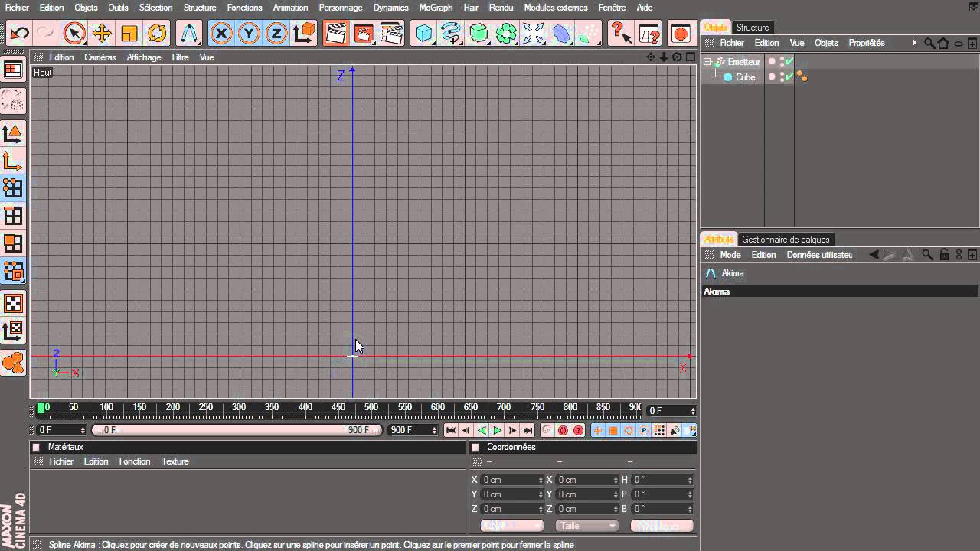Click the Undo arrow icon
The image size is (980, 551).
18,34
